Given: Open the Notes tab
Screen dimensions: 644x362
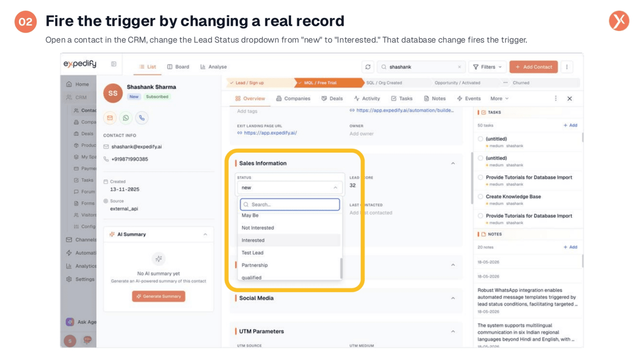Looking at the screenshot, I should point(435,99).
